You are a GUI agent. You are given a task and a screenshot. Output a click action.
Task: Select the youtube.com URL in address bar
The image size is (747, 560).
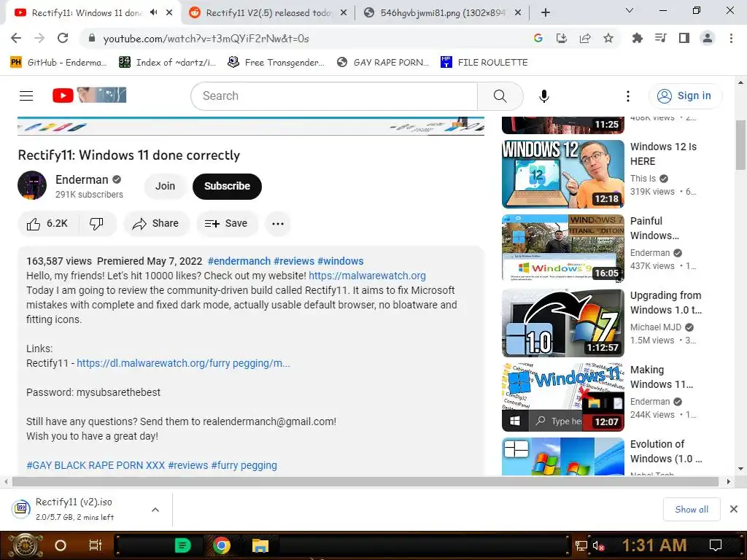(206, 39)
